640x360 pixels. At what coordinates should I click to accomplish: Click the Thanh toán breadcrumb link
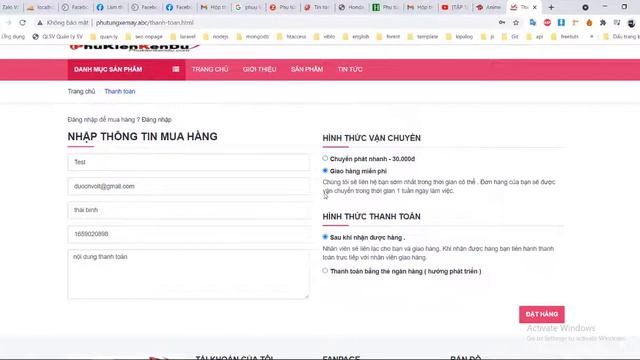click(x=120, y=91)
